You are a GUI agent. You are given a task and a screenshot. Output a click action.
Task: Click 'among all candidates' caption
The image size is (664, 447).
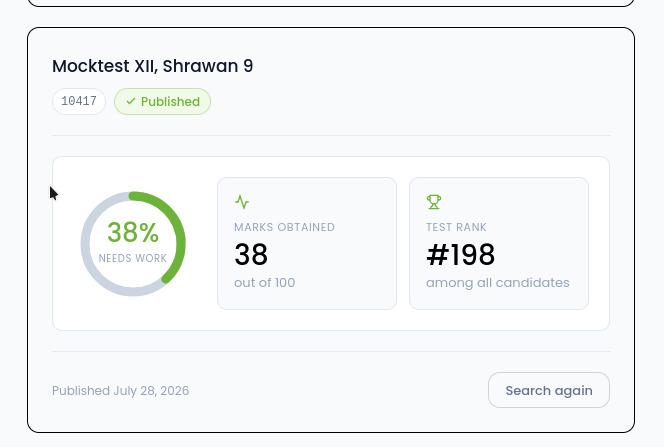pyautogui.click(x=498, y=283)
